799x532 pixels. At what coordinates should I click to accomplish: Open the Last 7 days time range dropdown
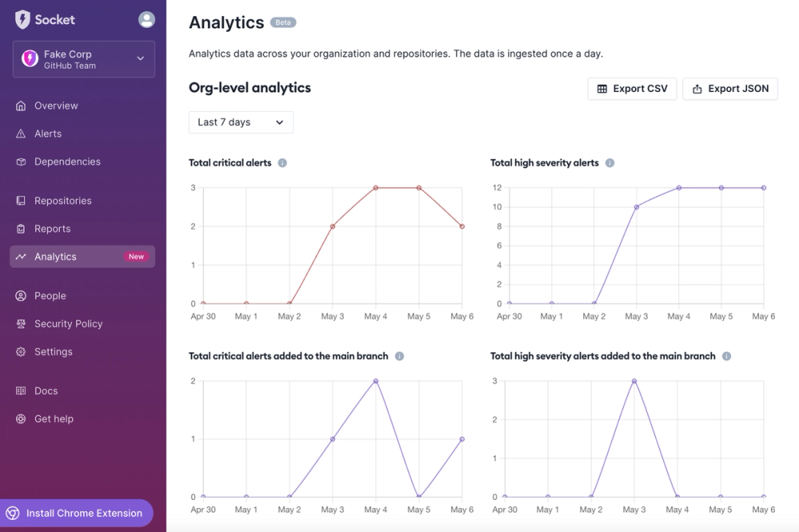click(x=240, y=122)
